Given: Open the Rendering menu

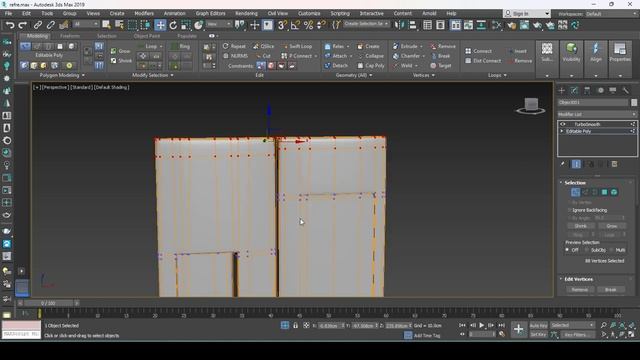Looking at the screenshot, I should coord(247,13).
